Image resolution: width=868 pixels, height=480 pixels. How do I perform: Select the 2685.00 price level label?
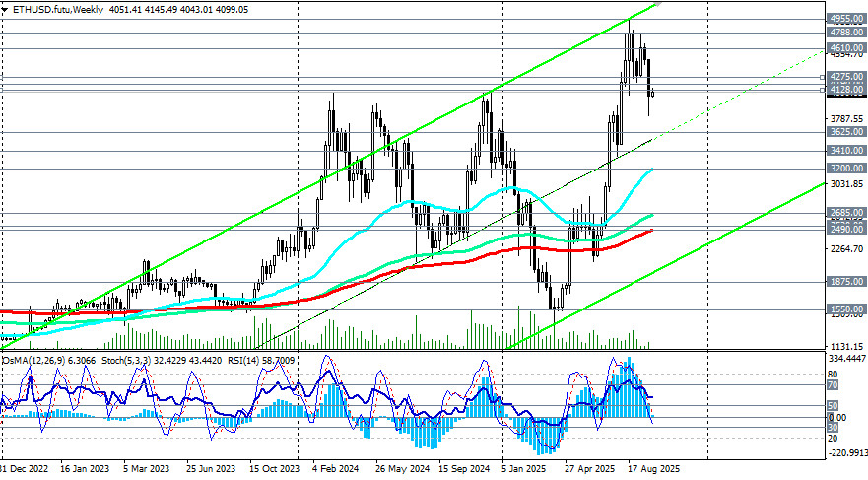coord(846,212)
